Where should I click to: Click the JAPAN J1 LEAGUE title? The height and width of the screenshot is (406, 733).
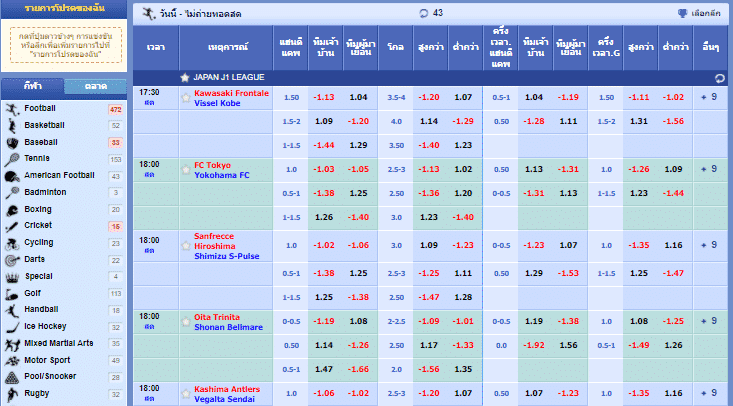[229, 78]
